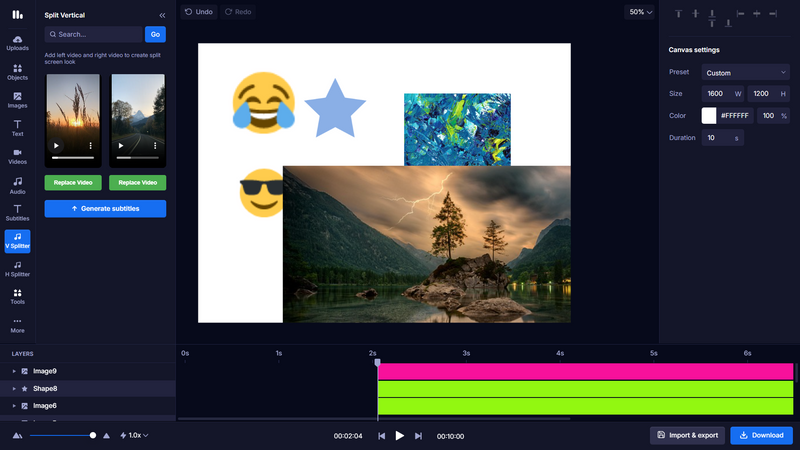Skip to the previous frame
The image size is (800, 450).
[x=381, y=436]
